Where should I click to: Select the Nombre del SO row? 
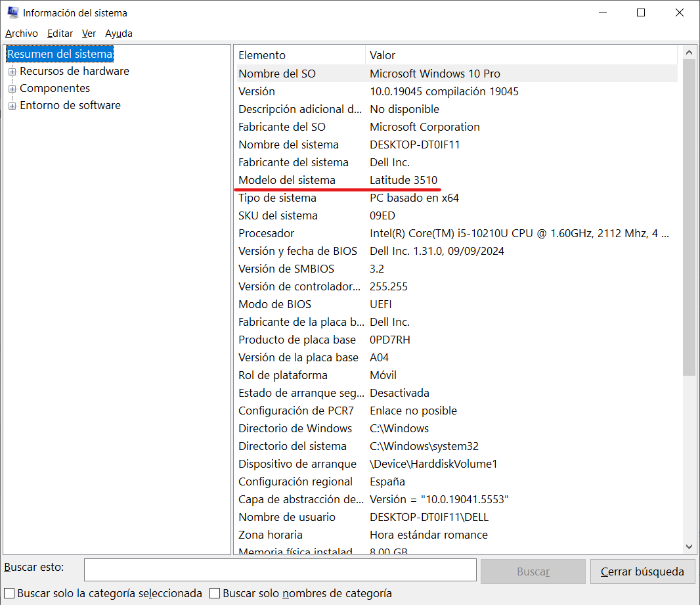(456, 74)
